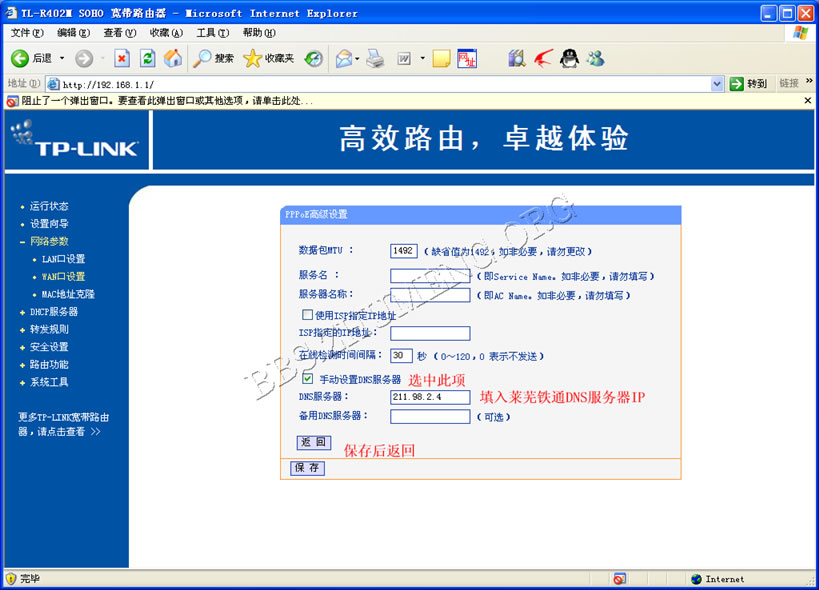The width and height of the screenshot is (819, 590).
Task: Open the LAN口设置 sidebar link
Action: click(63, 259)
